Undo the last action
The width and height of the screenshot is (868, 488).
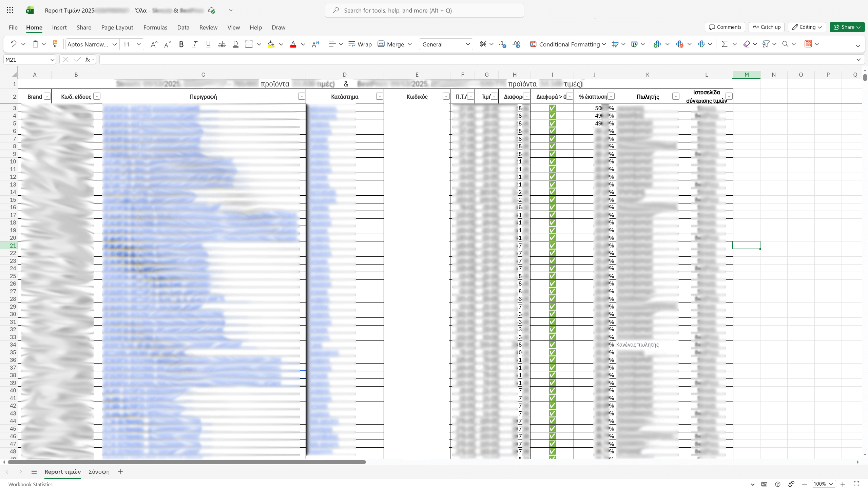[x=14, y=44]
